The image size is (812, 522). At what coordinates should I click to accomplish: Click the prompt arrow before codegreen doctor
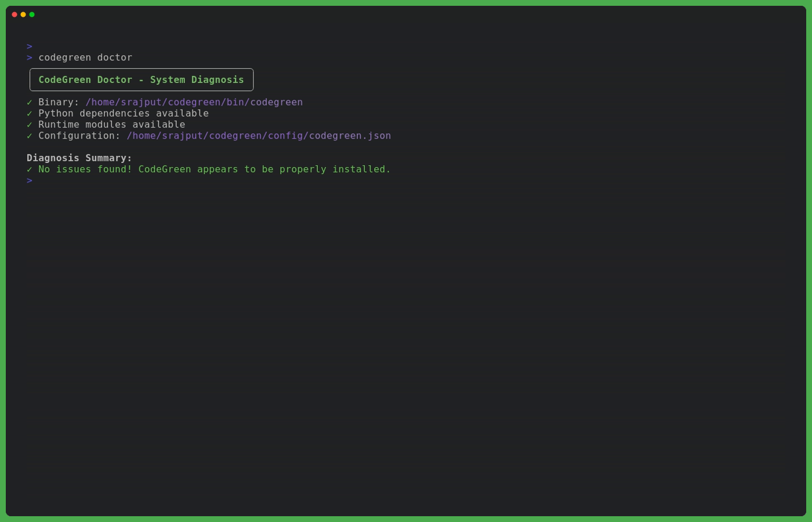pos(30,57)
